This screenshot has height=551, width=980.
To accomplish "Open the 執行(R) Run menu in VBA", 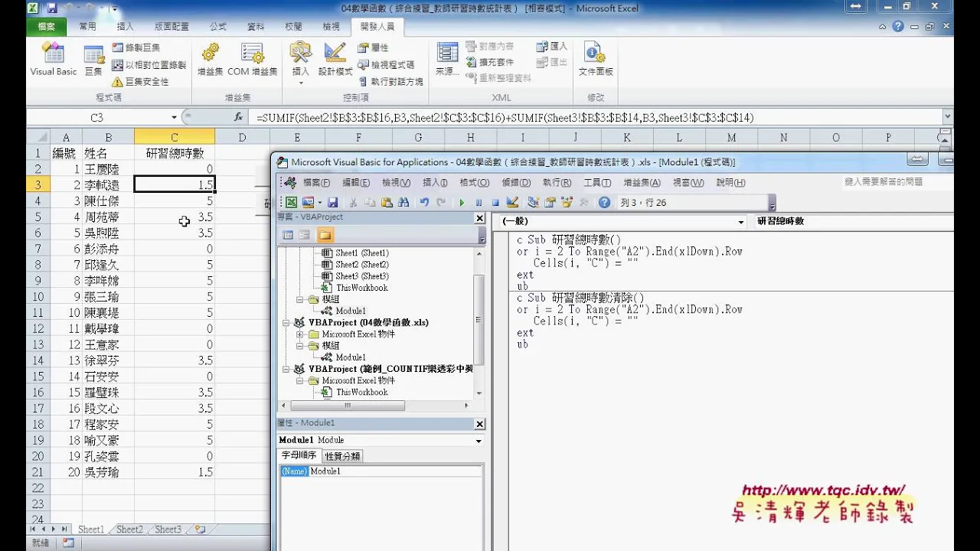I will 557,182.
